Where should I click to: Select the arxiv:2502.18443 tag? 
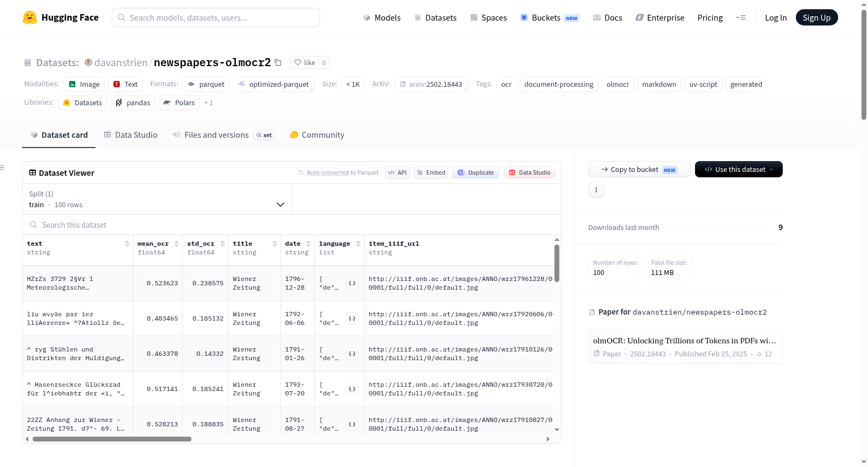[x=431, y=84]
